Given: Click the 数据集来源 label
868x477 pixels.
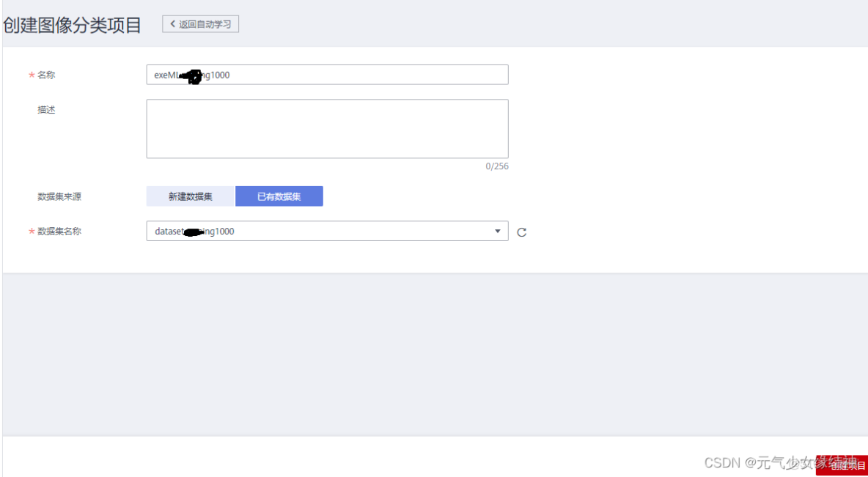Looking at the screenshot, I should pyautogui.click(x=58, y=196).
